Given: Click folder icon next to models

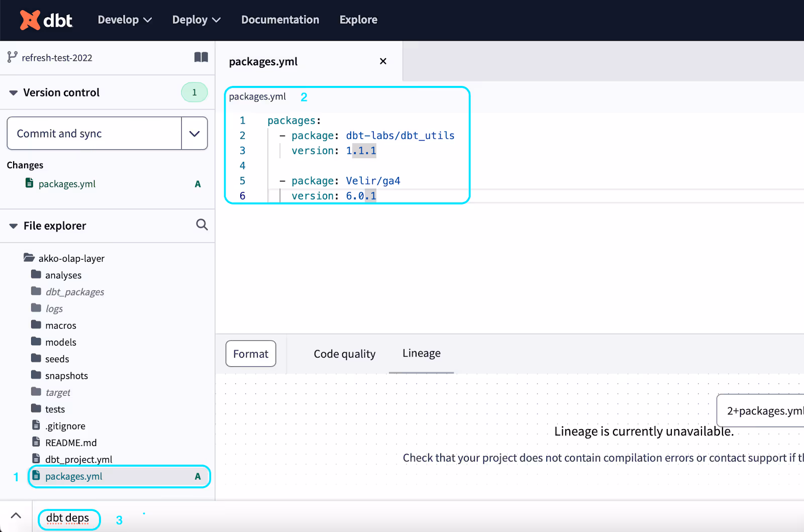Looking at the screenshot, I should coord(36,341).
